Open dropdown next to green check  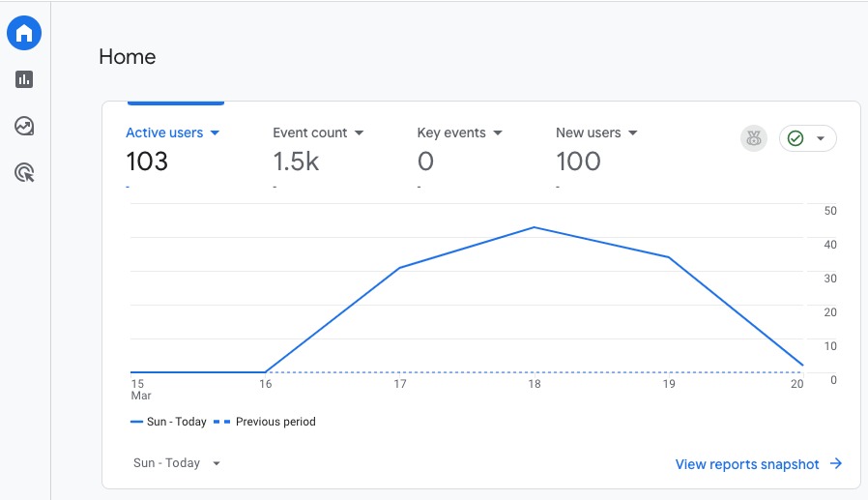coord(821,138)
